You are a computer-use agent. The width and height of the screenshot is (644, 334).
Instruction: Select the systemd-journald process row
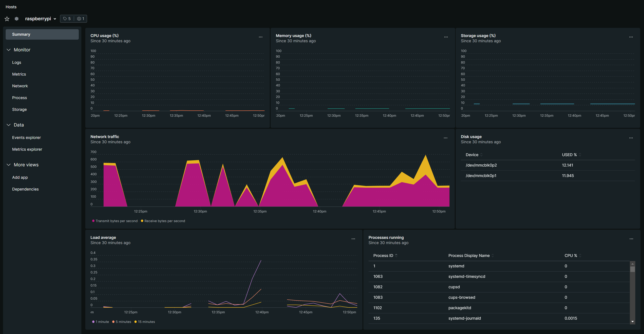tap(499, 319)
